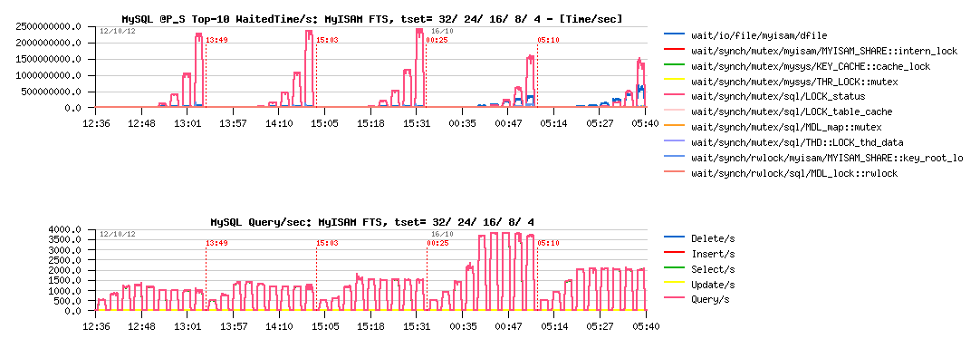The height and width of the screenshot is (339, 980).
Task: Click the 00:25 marker in the top chart
Action: (x=437, y=40)
